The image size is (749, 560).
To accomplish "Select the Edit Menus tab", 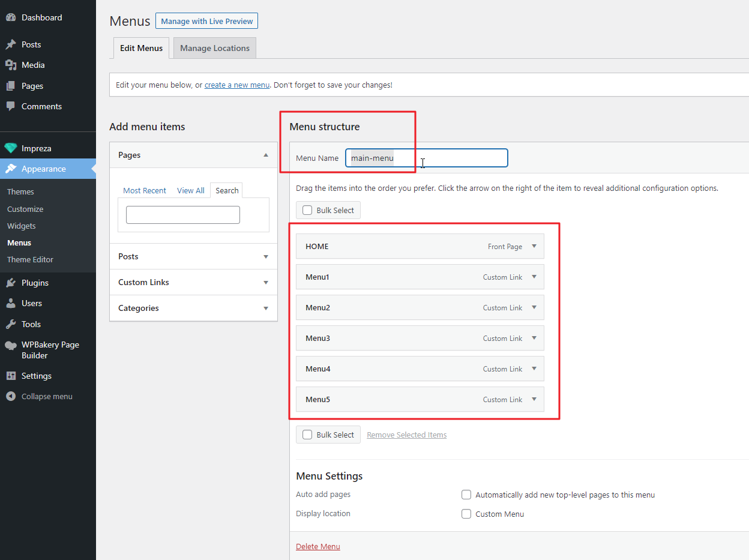I will pos(141,48).
